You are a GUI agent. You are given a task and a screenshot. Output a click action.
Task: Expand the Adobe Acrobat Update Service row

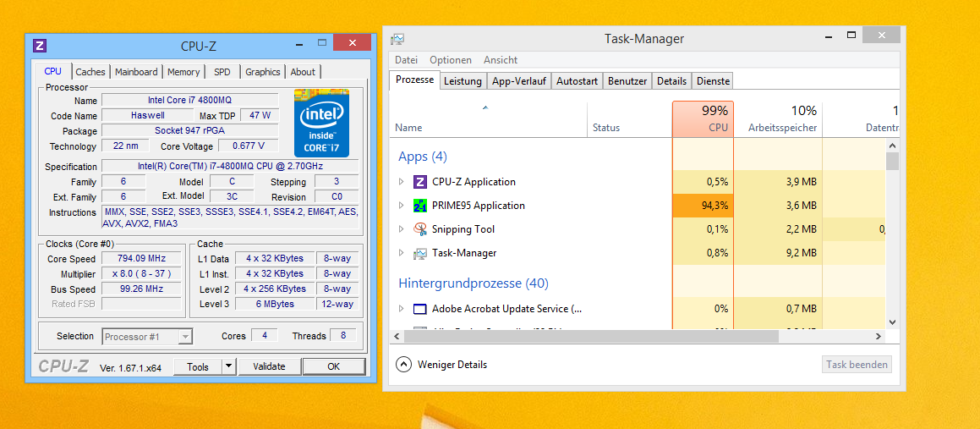pyautogui.click(x=402, y=309)
